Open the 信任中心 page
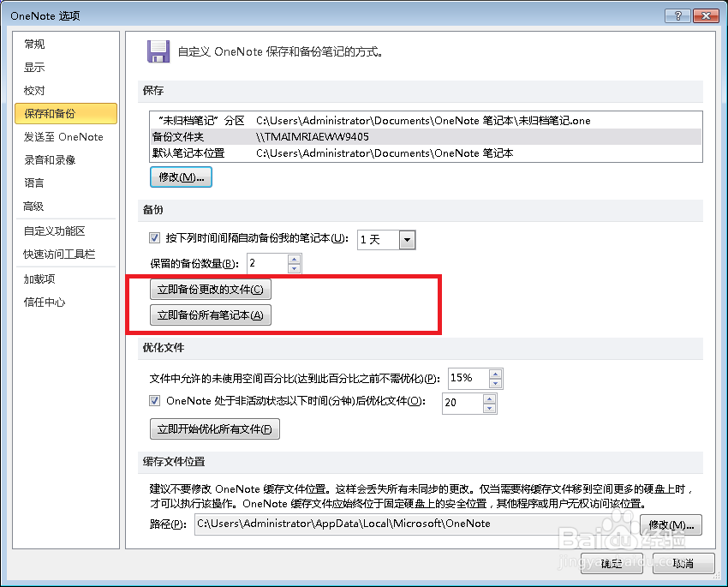Viewport: 728px width, 587px height. pyautogui.click(x=45, y=302)
